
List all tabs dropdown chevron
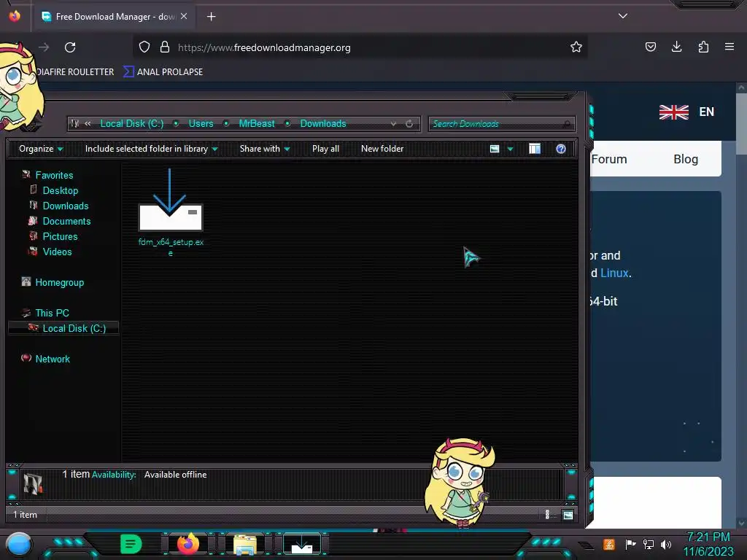point(623,16)
